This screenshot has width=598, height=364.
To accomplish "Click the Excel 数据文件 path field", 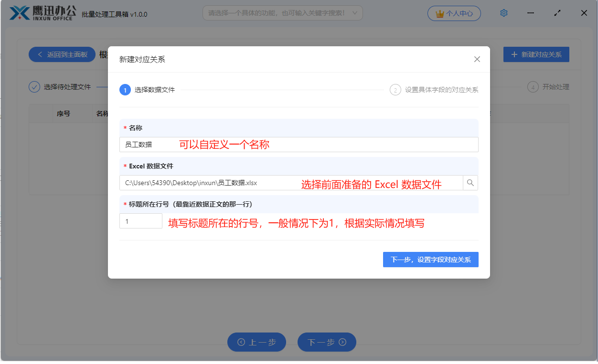I will pyautogui.click(x=291, y=183).
